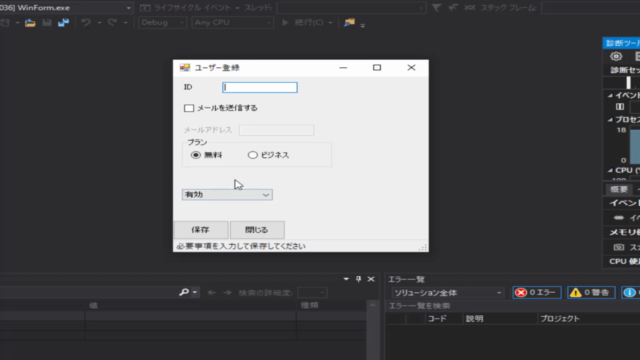This screenshot has height=360, width=640.
Task: Open diagnostic tools settings gear
Action: point(616,56)
